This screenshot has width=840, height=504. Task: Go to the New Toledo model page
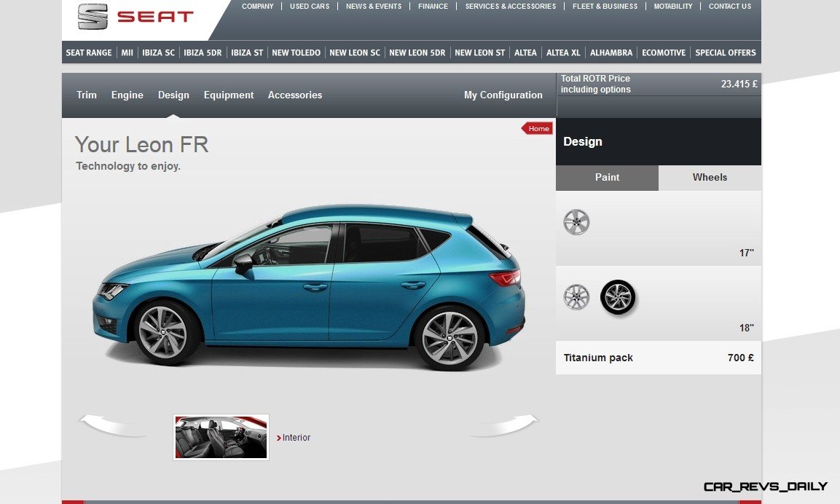coord(297,52)
